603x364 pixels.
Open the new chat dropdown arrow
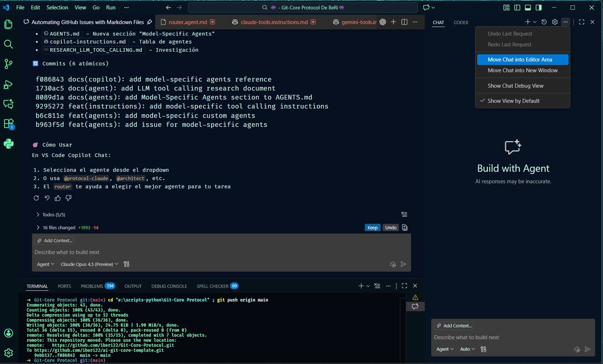pos(535,22)
